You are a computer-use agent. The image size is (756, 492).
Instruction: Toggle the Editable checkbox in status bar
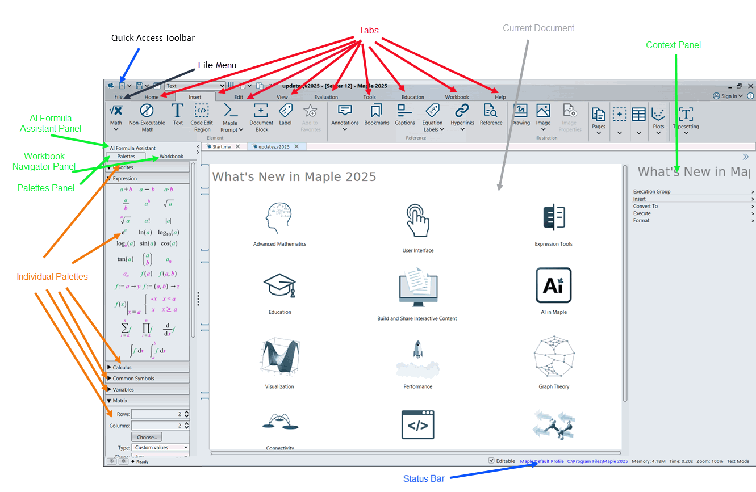click(491, 461)
